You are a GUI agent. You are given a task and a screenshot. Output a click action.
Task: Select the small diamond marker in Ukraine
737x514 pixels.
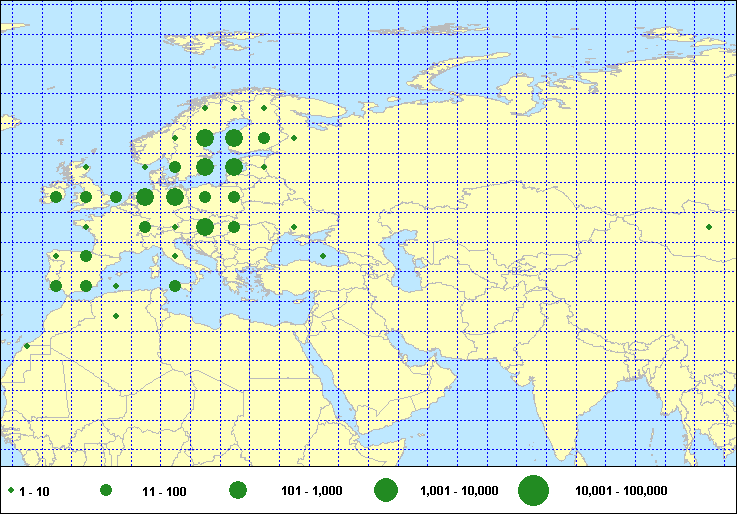point(293,227)
